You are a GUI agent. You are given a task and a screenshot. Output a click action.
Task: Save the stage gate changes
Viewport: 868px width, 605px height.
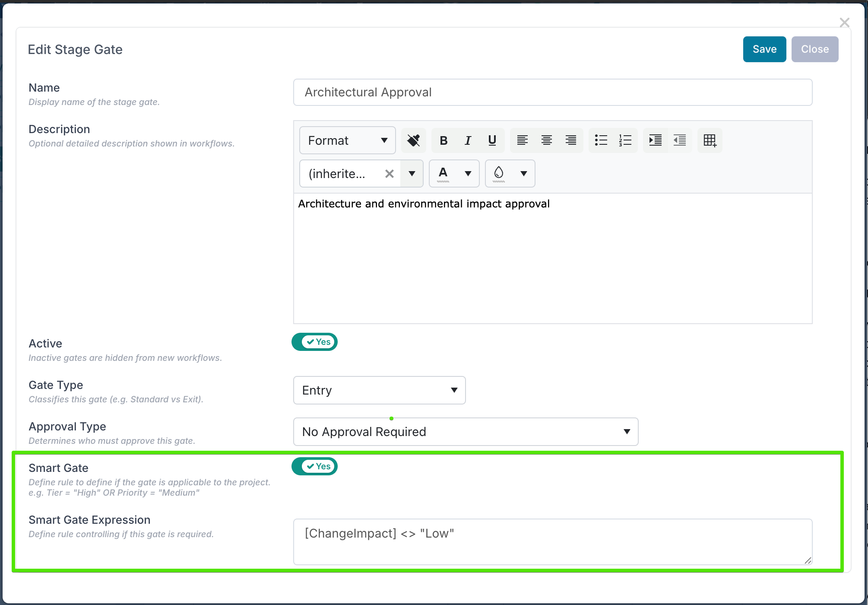coord(764,49)
